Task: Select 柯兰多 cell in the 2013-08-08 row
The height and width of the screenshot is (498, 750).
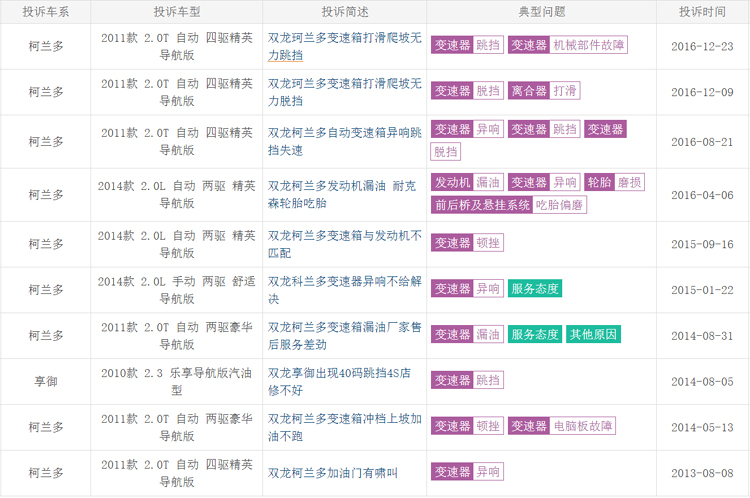Action: click(x=46, y=474)
